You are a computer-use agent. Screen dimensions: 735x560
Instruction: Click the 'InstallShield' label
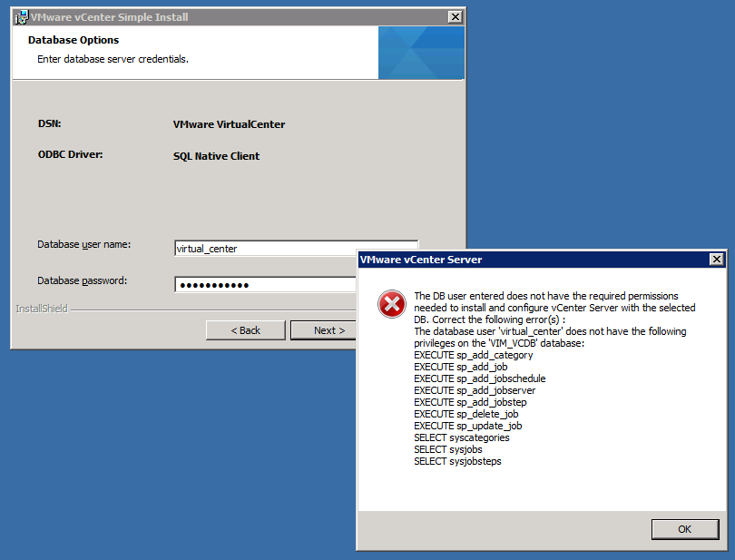click(x=42, y=309)
